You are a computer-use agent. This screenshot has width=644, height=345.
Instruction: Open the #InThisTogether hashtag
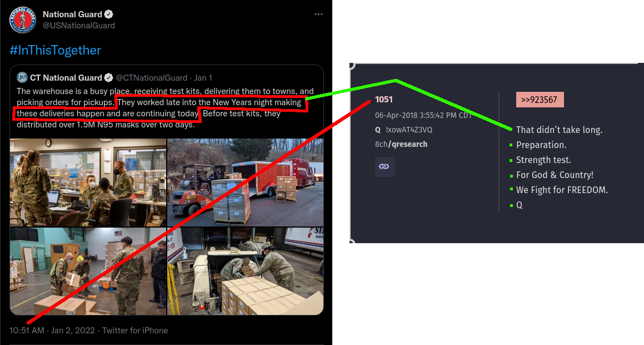(55, 50)
